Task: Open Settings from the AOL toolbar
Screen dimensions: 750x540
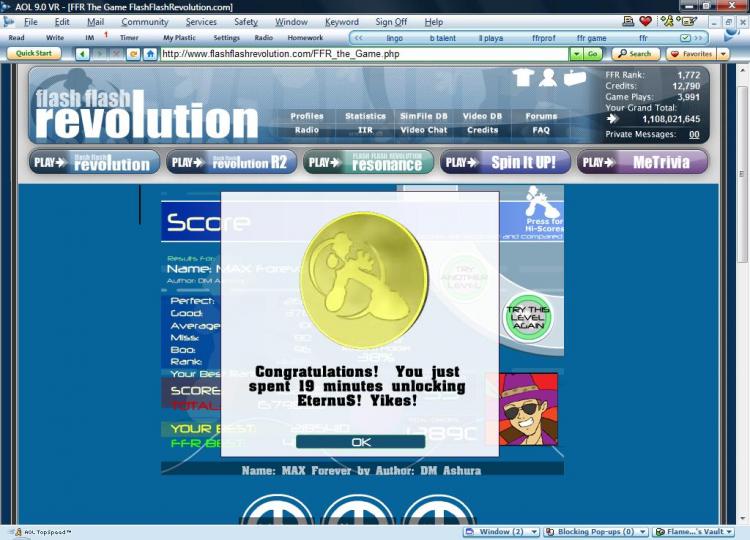Action: click(226, 38)
